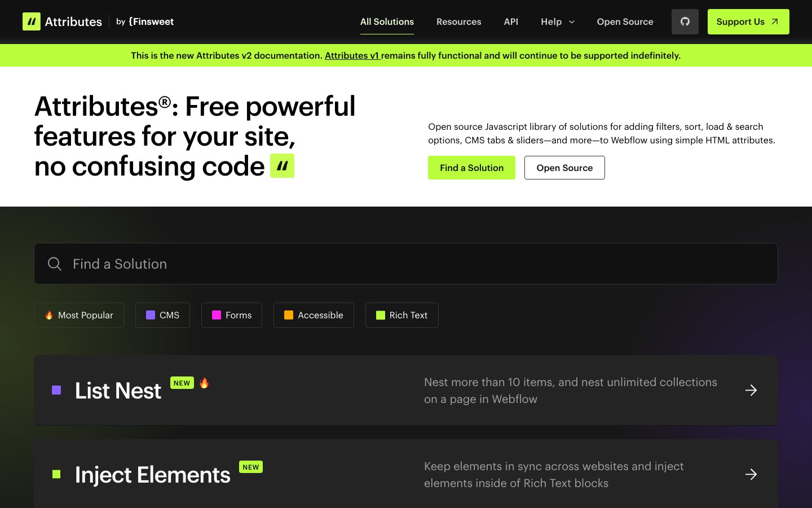Image resolution: width=812 pixels, height=508 pixels.
Task: Open the GitHub repository icon button
Action: [685, 22]
